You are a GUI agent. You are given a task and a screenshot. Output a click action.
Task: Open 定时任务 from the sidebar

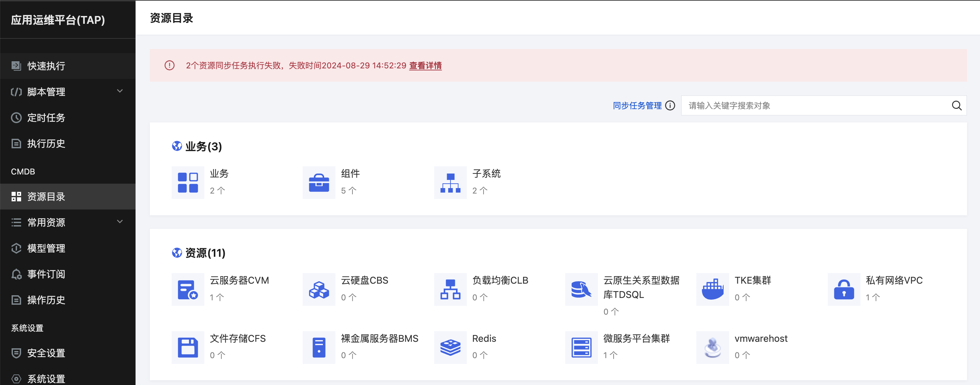coord(46,117)
